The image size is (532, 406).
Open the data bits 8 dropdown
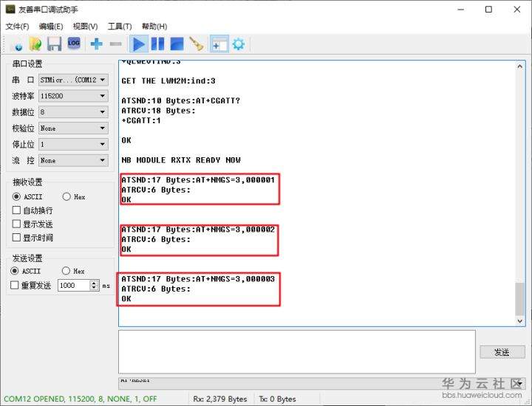tap(73, 112)
